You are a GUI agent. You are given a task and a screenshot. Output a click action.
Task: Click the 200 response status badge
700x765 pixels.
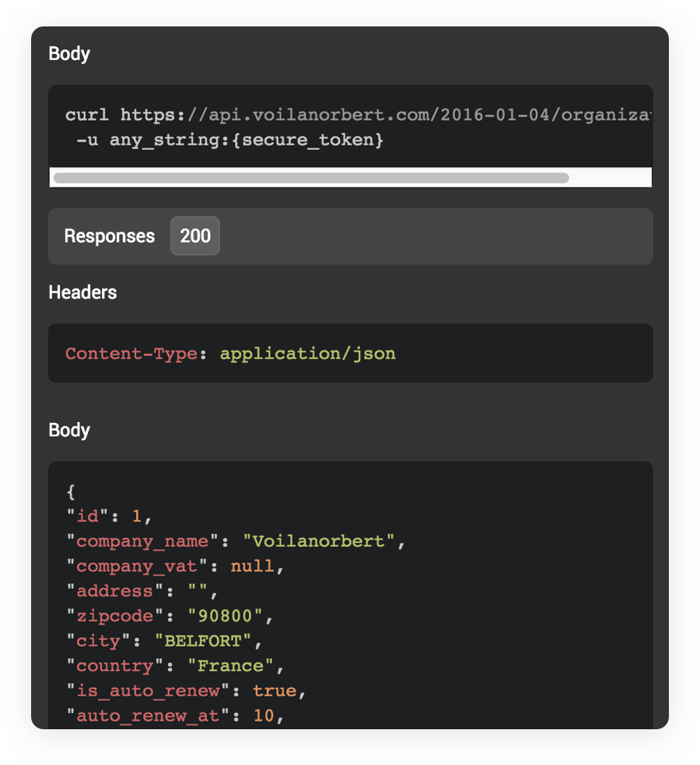(195, 236)
